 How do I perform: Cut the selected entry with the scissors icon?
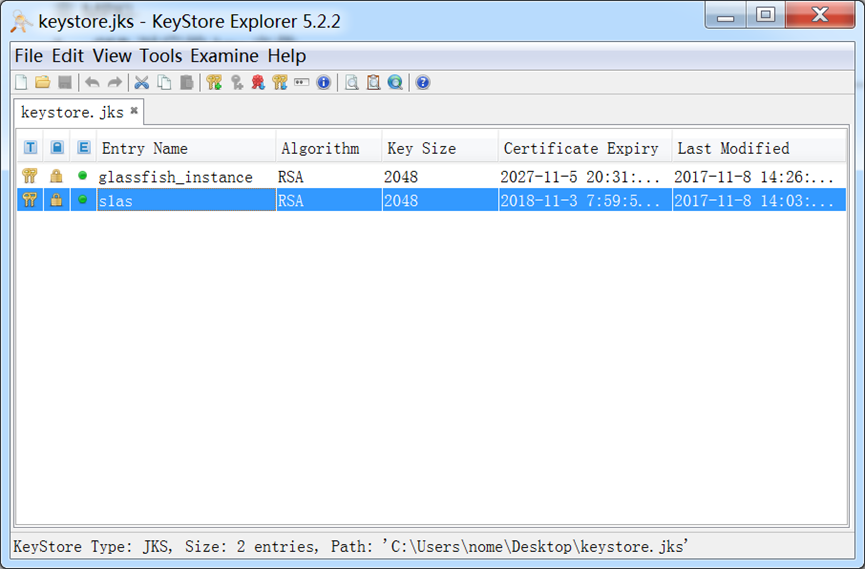click(142, 83)
